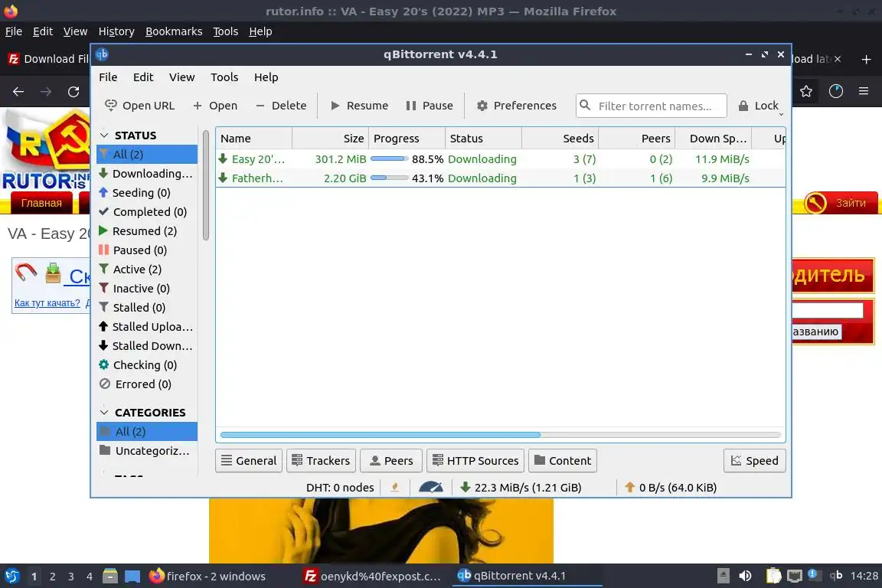Click Open to add a torrent file

pyautogui.click(x=215, y=106)
